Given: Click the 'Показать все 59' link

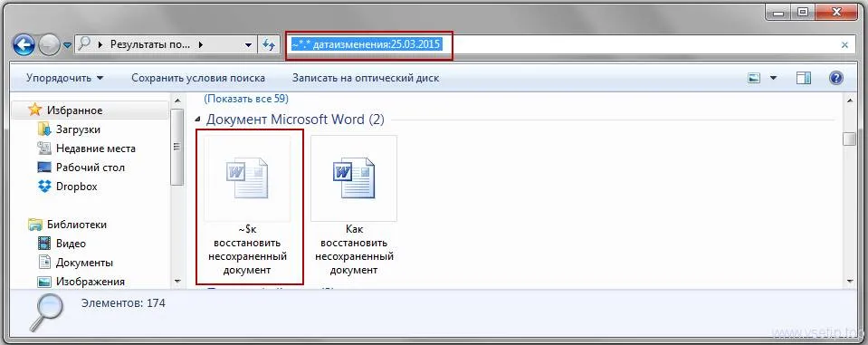Looking at the screenshot, I should tap(246, 99).
